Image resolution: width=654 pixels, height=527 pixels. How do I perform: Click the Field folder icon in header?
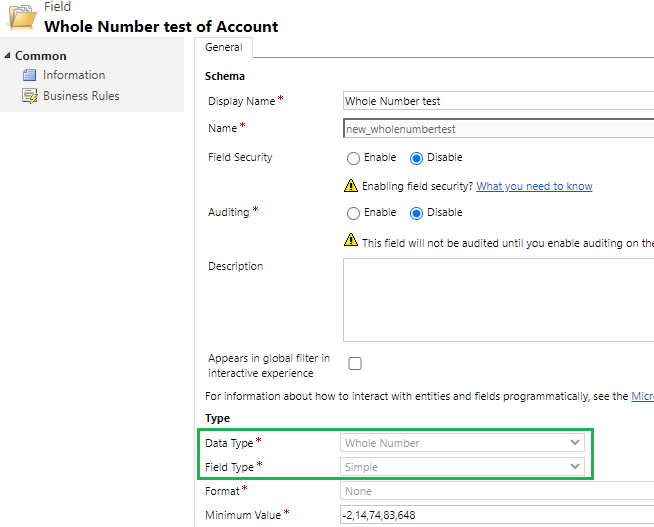click(23, 17)
